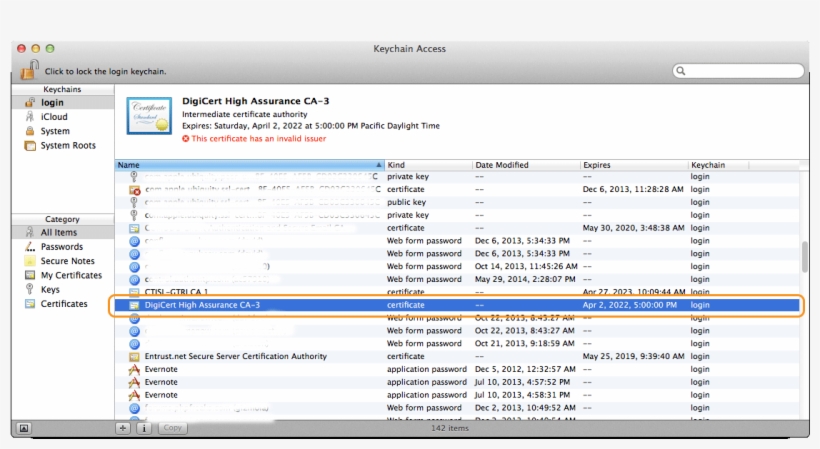Open the Certificates category

(x=63, y=304)
